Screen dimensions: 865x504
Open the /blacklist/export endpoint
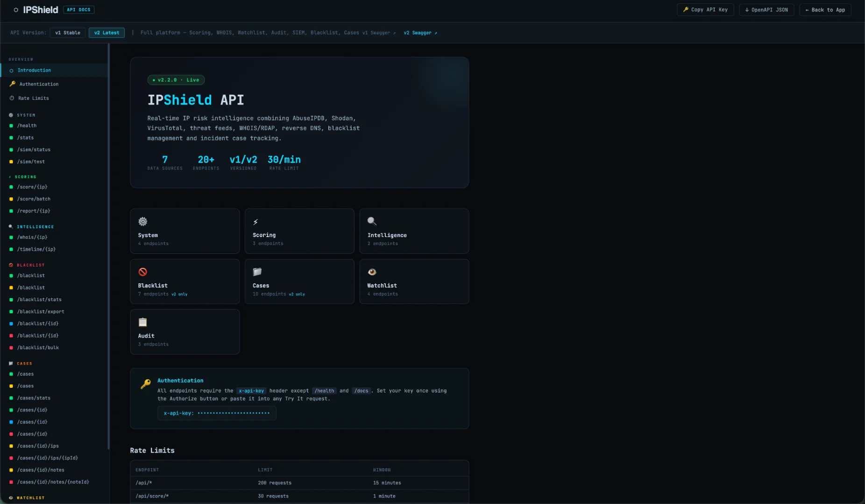pyautogui.click(x=54, y=312)
